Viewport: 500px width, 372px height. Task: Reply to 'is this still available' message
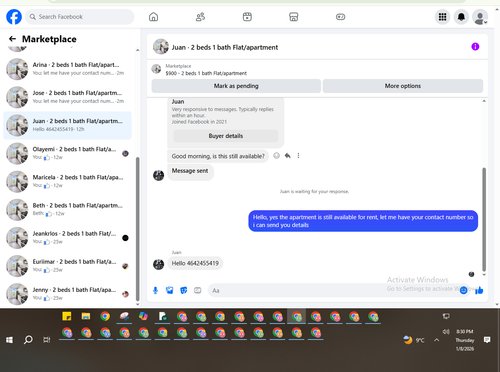287,156
